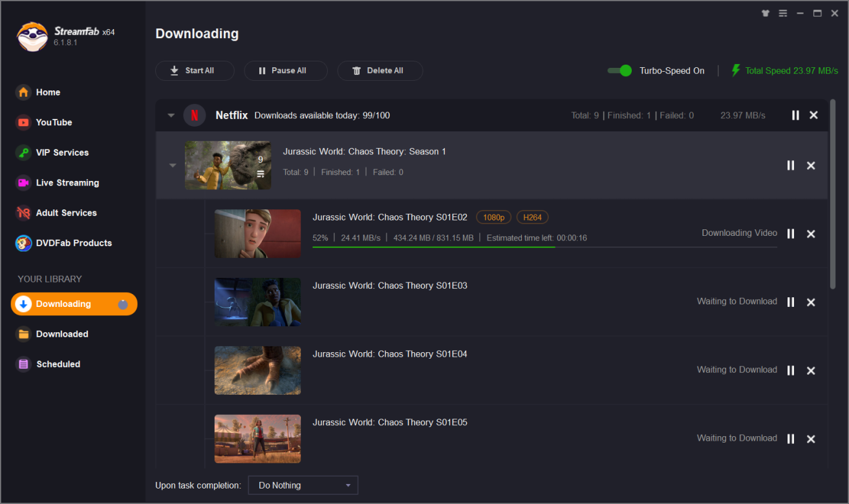
Task: Click the Adult Services icon
Action: click(23, 213)
